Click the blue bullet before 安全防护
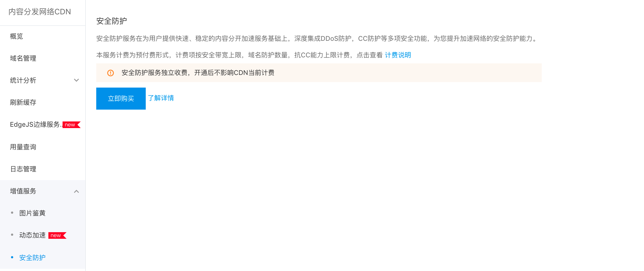The height and width of the screenshot is (271, 644). pyautogui.click(x=12, y=257)
